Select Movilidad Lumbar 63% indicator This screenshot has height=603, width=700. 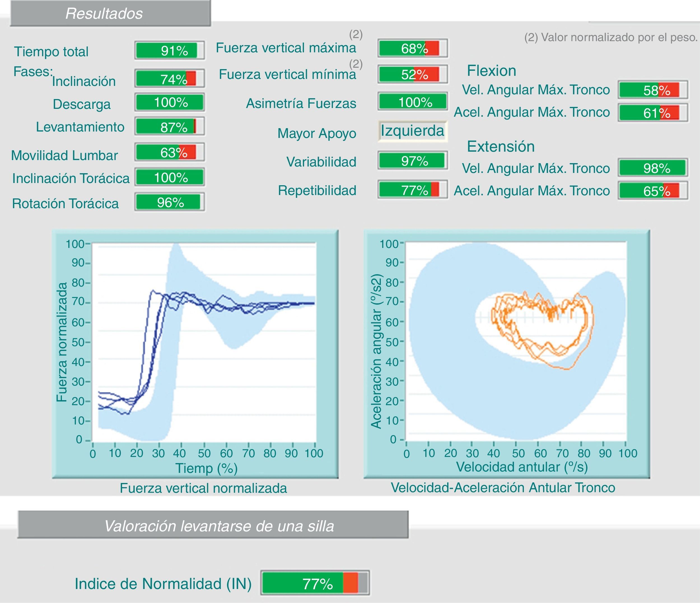tap(170, 152)
